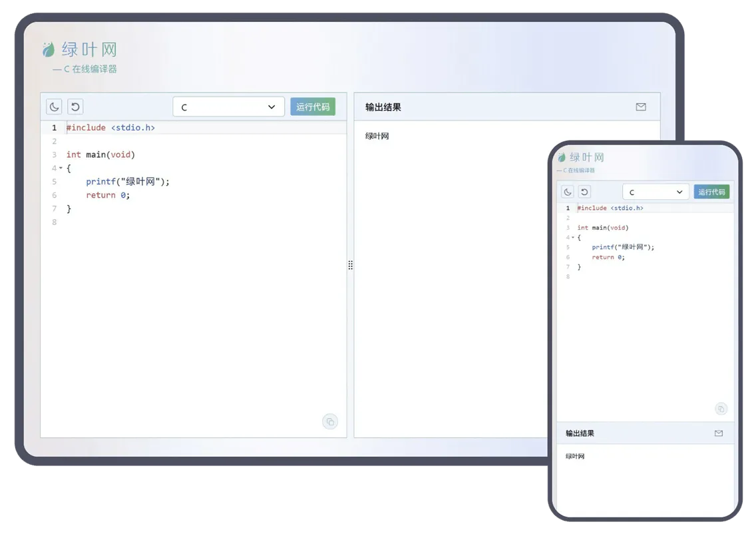The image size is (756, 534).
Task: Collapse line 4 fold arrow in mobile editor
Action: (x=574, y=237)
